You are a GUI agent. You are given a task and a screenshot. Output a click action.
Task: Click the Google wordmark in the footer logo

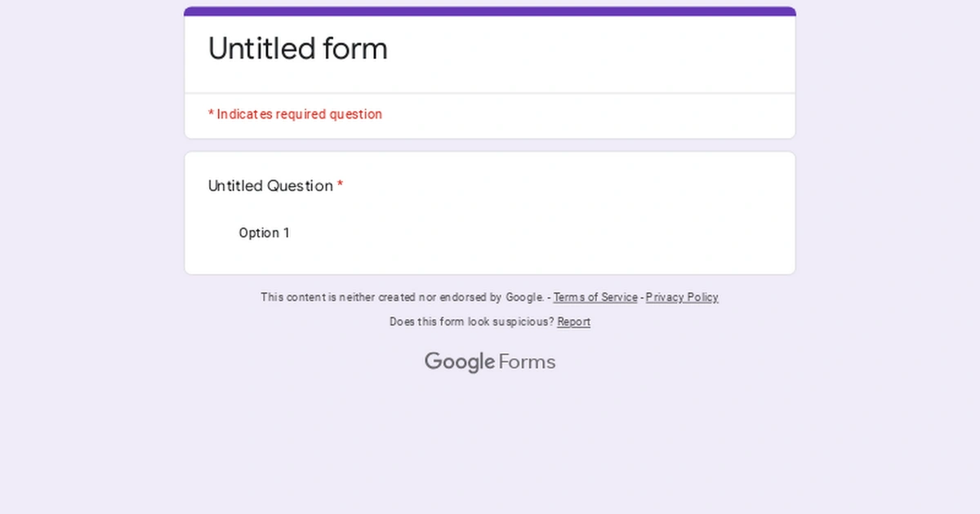coord(460,361)
